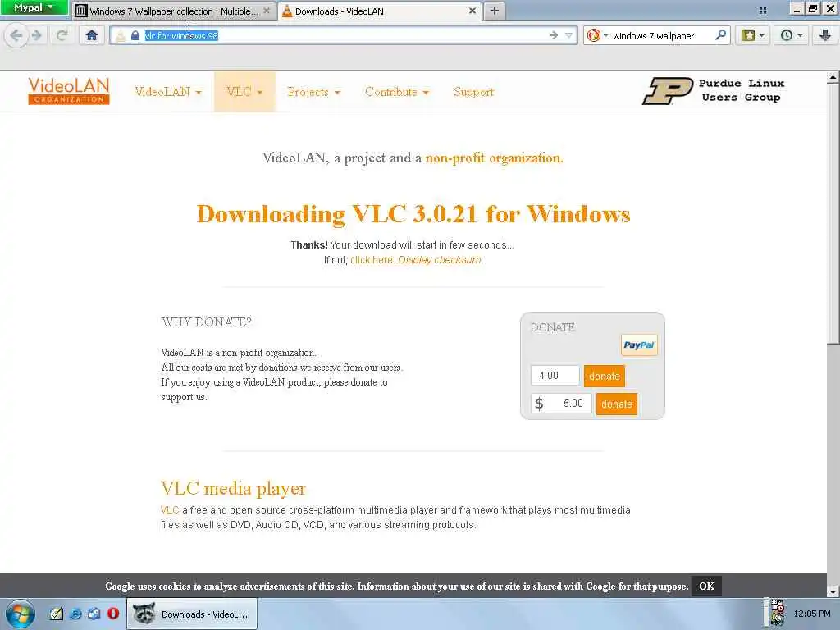Click the page scrollbar down arrow
This screenshot has height=630, width=840.
(x=833, y=591)
